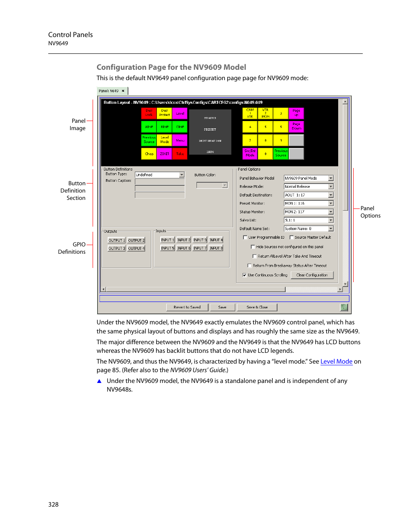Click the yellow keypad button labeled 3

point(281,113)
